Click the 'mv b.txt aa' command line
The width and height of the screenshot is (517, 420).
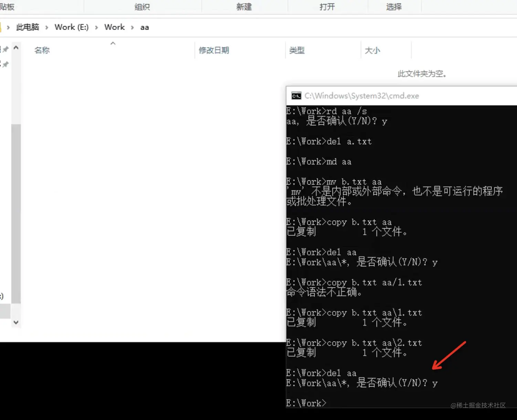pyautogui.click(x=334, y=182)
